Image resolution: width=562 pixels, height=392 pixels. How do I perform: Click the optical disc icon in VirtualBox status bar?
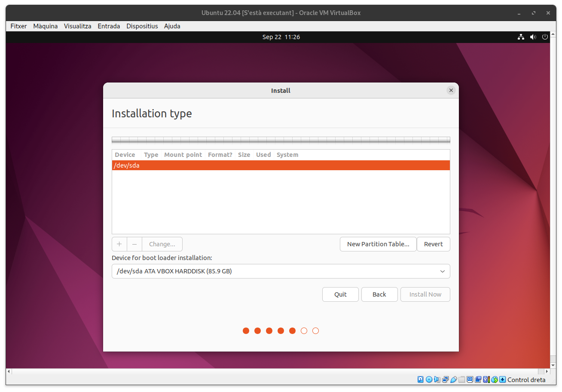coord(429,380)
